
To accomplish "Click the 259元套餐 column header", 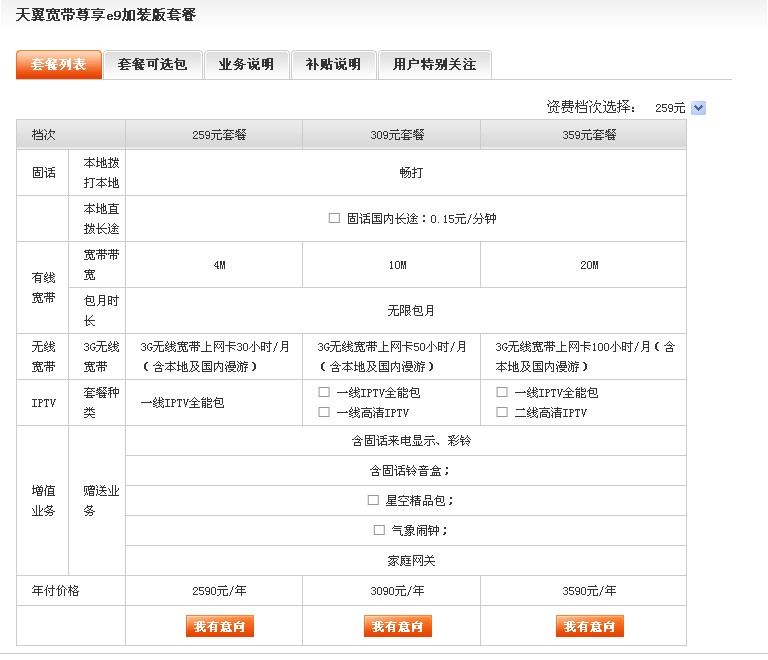I will click(214, 135).
